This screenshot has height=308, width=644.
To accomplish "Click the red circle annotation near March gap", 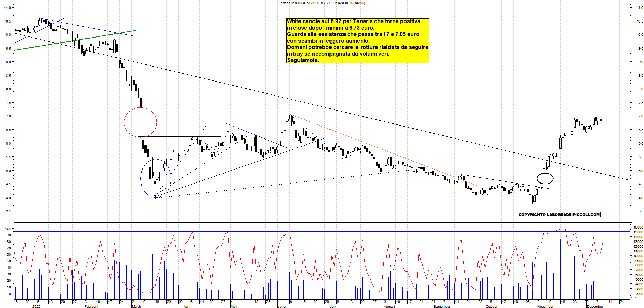I will click(x=140, y=122).
